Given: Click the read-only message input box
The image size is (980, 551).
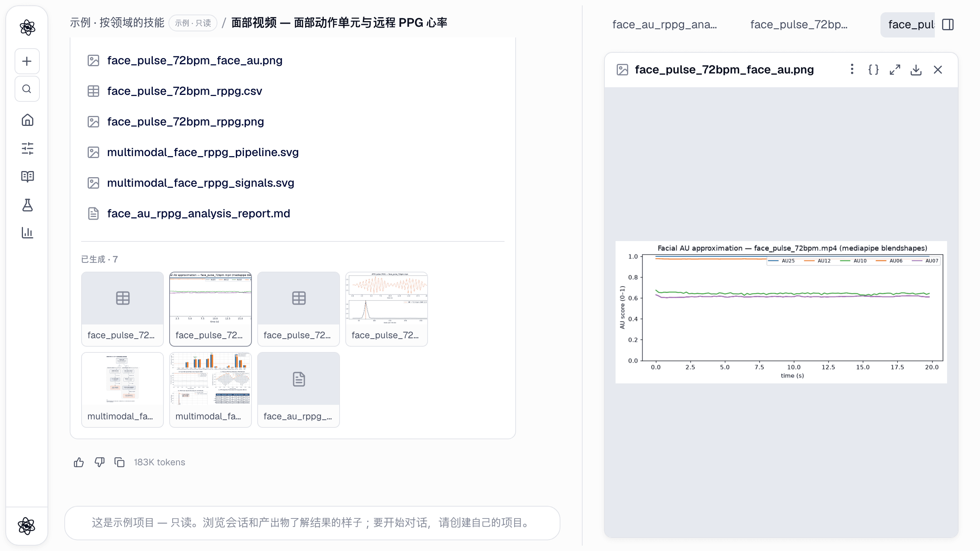Looking at the screenshot, I should click(312, 523).
